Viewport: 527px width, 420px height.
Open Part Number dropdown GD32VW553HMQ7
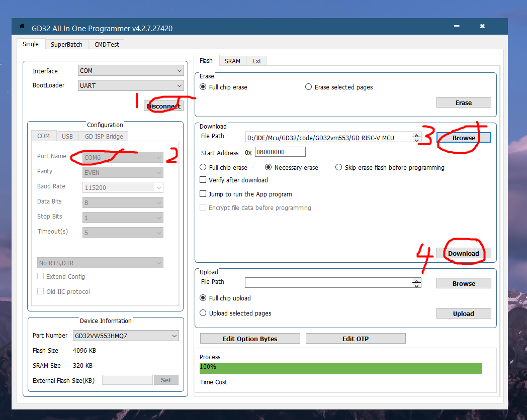126,336
